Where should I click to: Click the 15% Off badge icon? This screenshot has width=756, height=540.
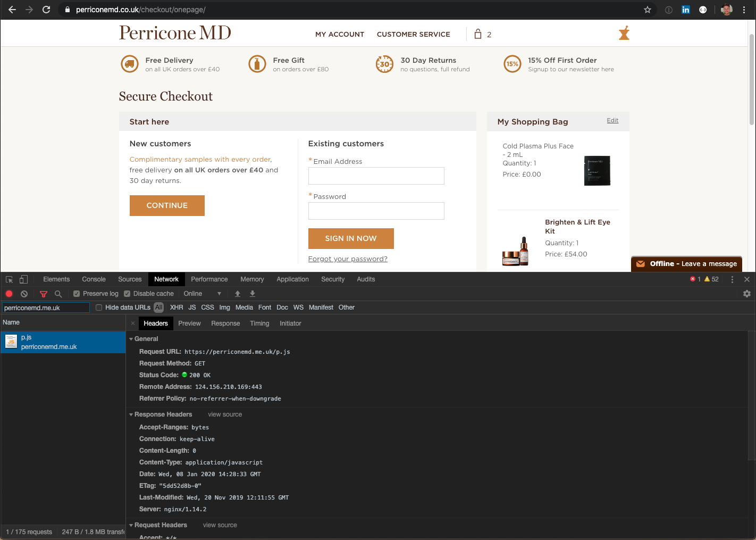pos(513,64)
